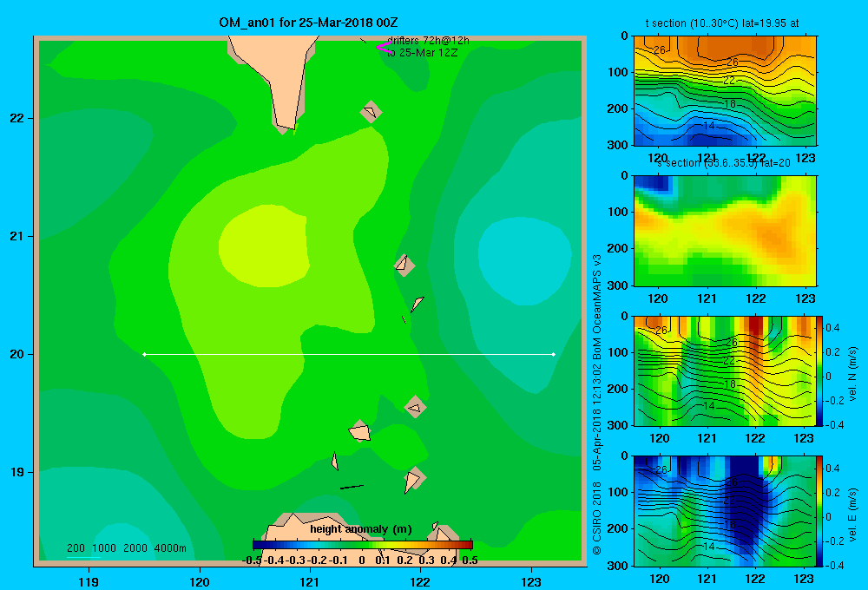
Task: Click the magenta drifter track marker
Action: [x=384, y=48]
